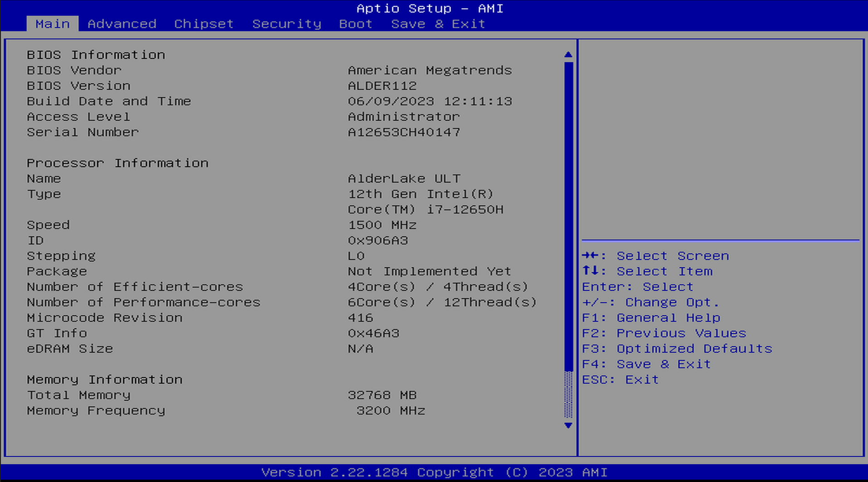Click the 0x906A3 ID value
The image size is (868, 482).
(378, 240)
